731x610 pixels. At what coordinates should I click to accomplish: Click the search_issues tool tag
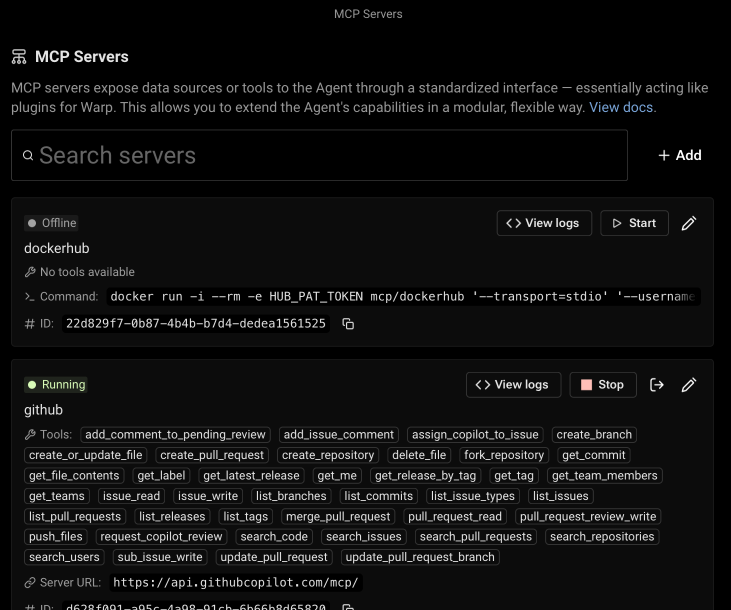coord(364,537)
